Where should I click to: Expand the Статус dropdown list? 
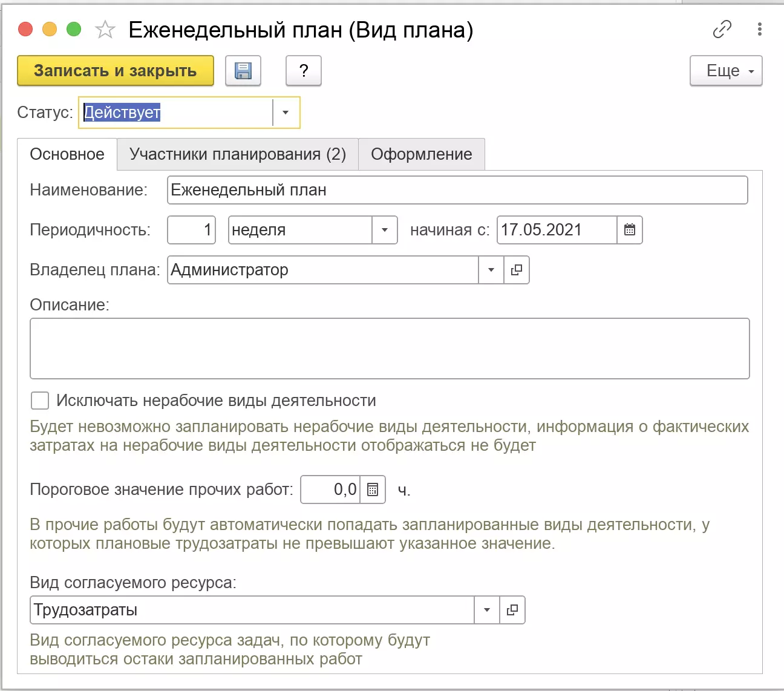pos(286,113)
